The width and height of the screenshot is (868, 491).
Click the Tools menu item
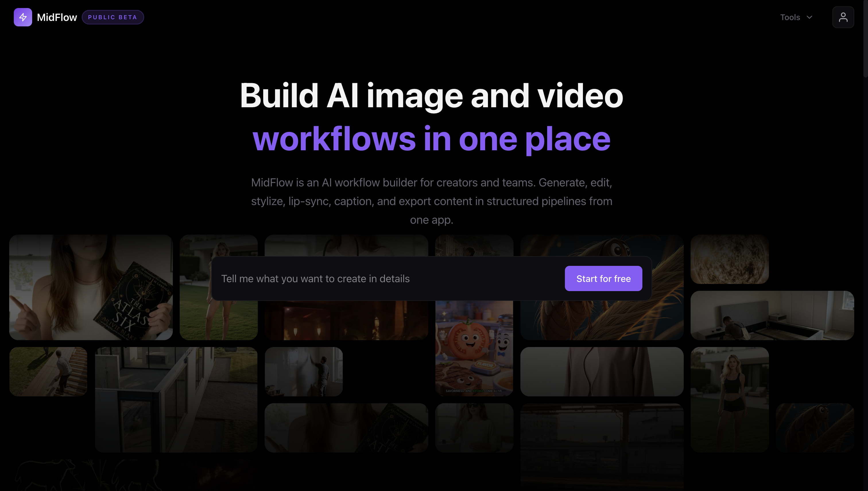790,17
